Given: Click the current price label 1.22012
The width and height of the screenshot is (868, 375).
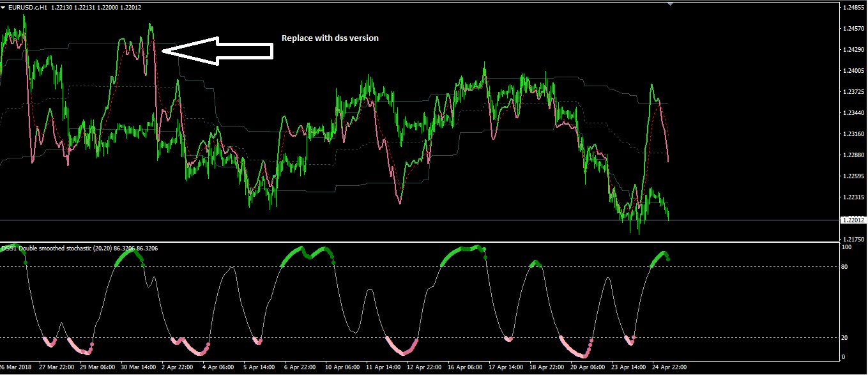Looking at the screenshot, I should point(854,220).
